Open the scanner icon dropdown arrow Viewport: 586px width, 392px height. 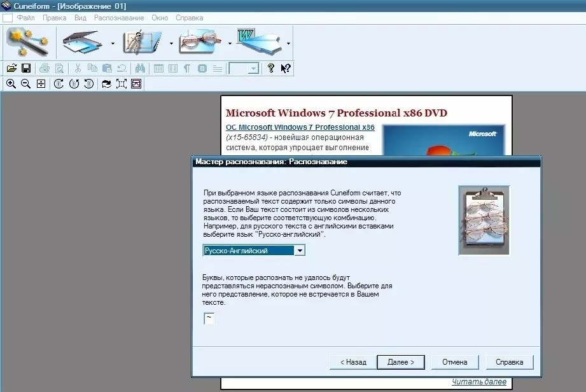click(x=113, y=43)
